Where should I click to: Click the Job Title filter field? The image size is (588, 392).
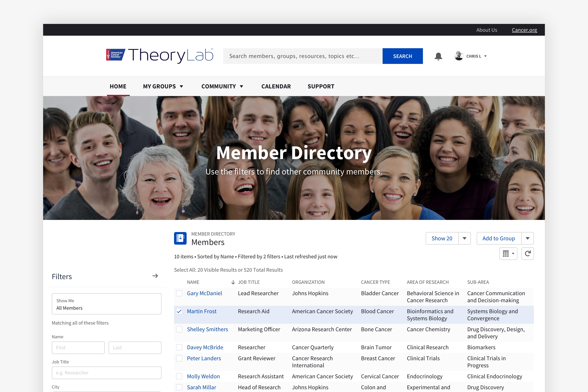[106, 373]
